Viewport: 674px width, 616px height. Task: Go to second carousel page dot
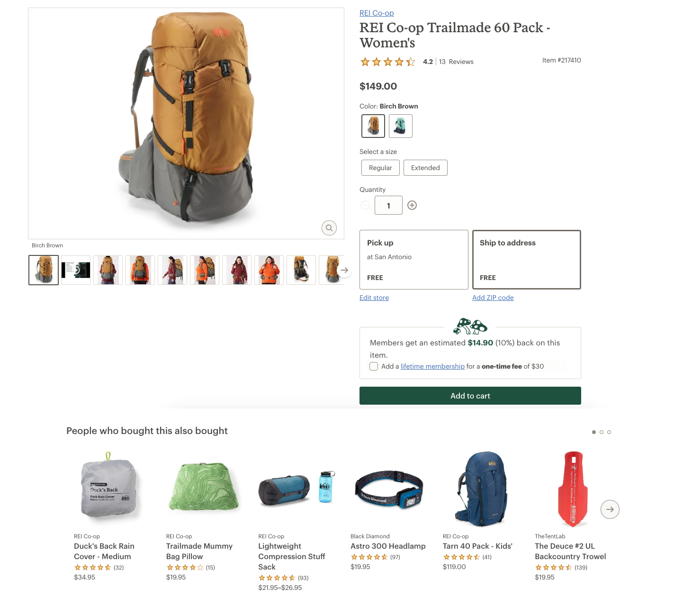click(602, 432)
